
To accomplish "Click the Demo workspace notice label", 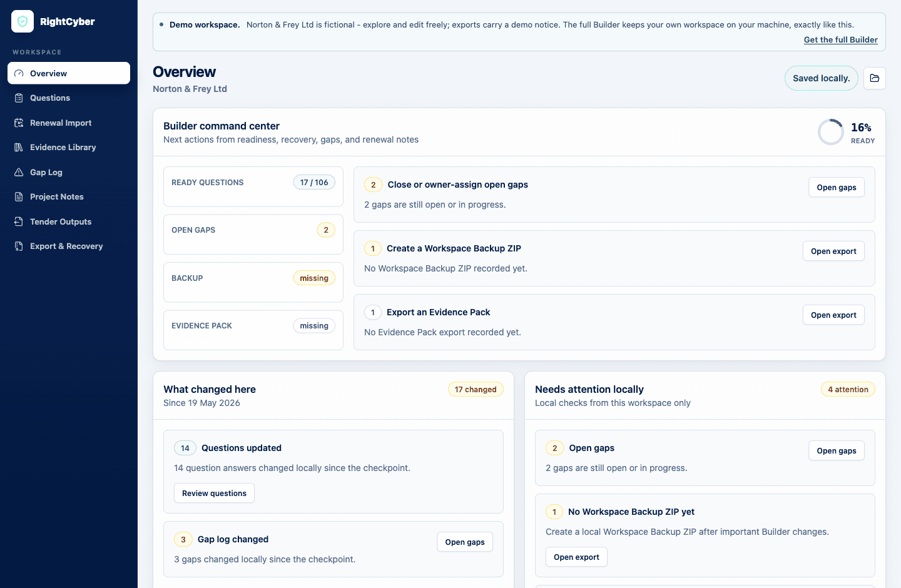I will pyautogui.click(x=205, y=25).
